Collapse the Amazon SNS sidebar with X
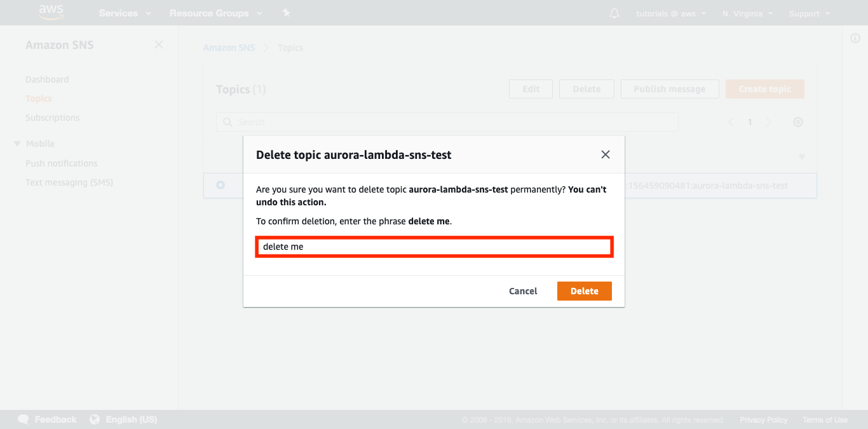The image size is (868, 429). point(159,45)
